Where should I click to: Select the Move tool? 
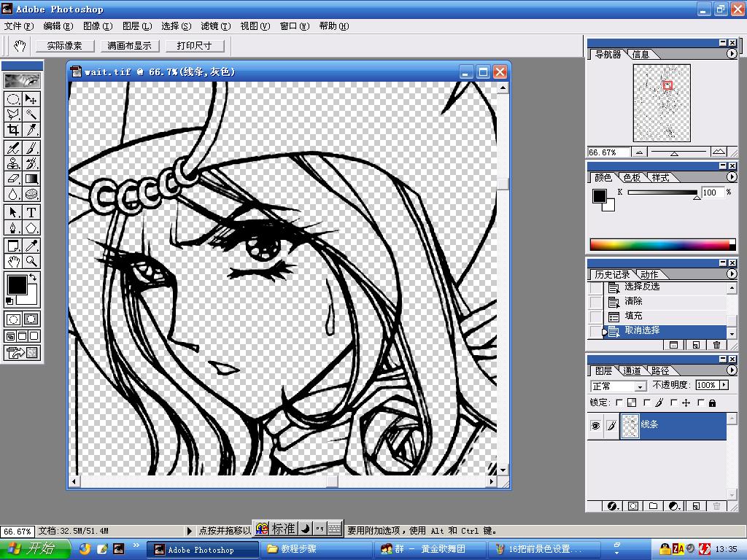click(x=31, y=99)
